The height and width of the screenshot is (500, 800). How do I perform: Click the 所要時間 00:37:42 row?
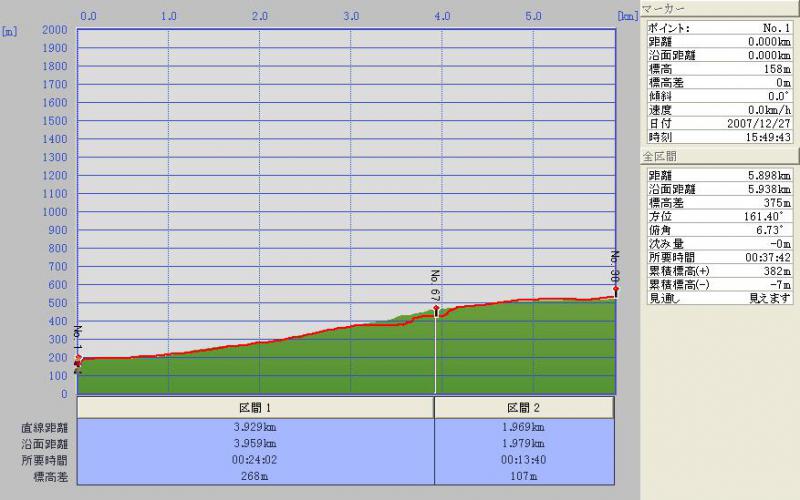pos(719,257)
